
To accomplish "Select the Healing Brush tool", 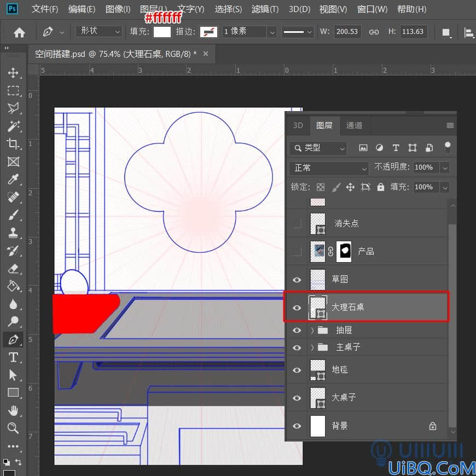I will tap(13, 197).
